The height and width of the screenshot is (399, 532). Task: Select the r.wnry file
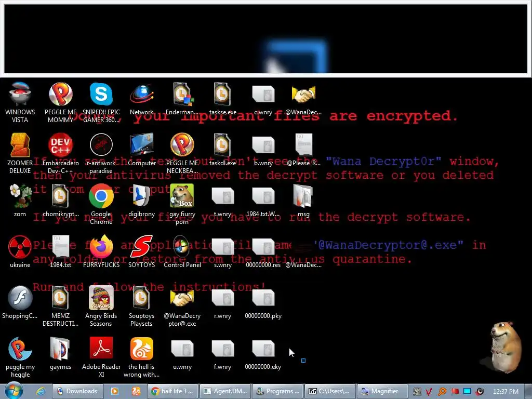coord(222,303)
